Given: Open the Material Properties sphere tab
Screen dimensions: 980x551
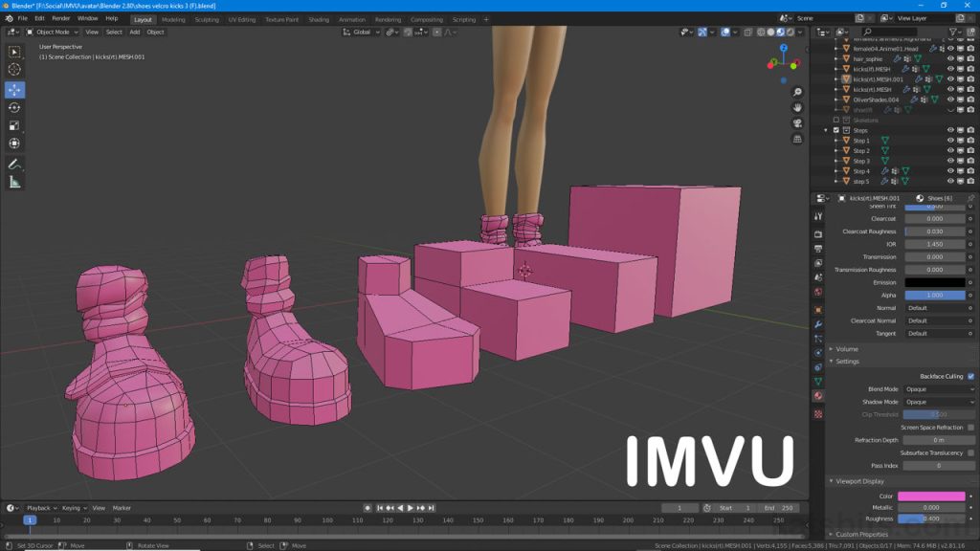Looking at the screenshot, I should [818, 397].
